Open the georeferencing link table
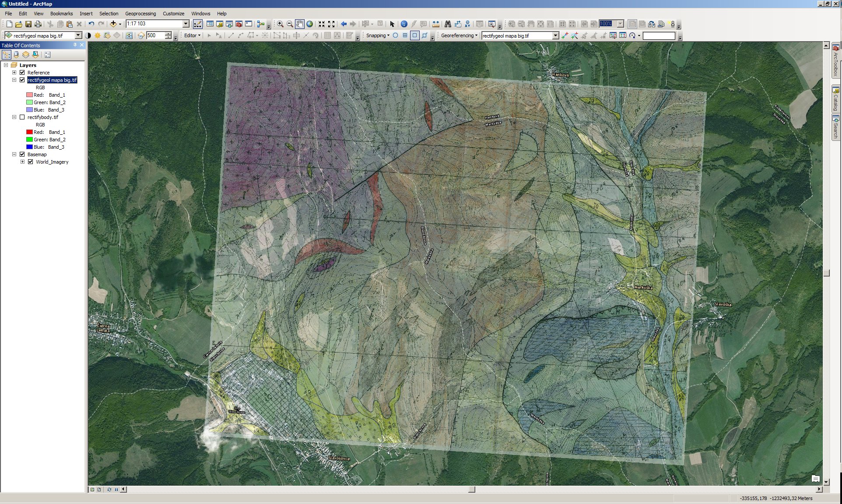Viewport: 842px width, 504px height. 622,35
